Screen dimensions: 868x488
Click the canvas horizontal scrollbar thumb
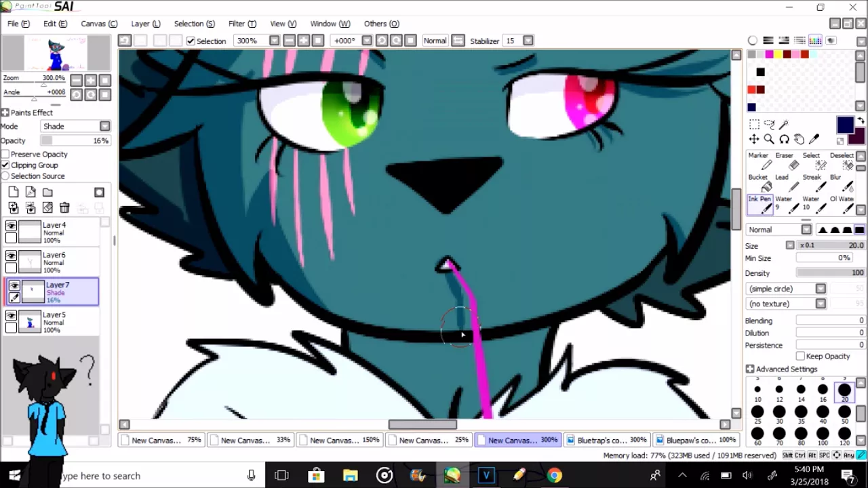click(422, 424)
